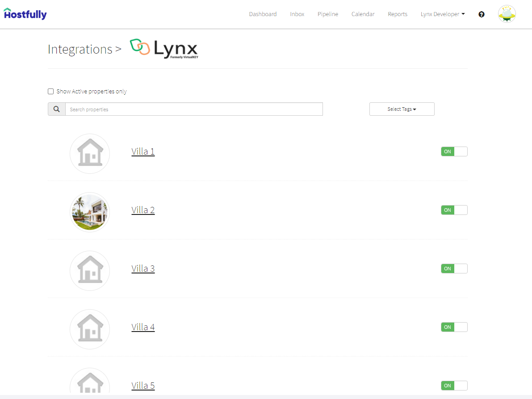Toggle Villa 1 integration switch off
Image resolution: width=532 pixels, height=399 pixels.
tap(454, 151)
